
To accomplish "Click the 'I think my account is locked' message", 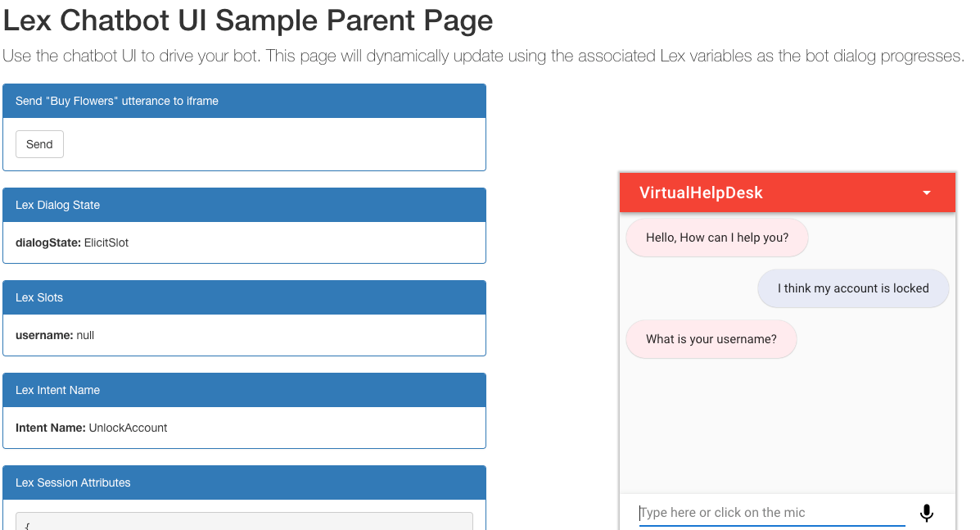I will pyautogui.click(x=853, y=288).
